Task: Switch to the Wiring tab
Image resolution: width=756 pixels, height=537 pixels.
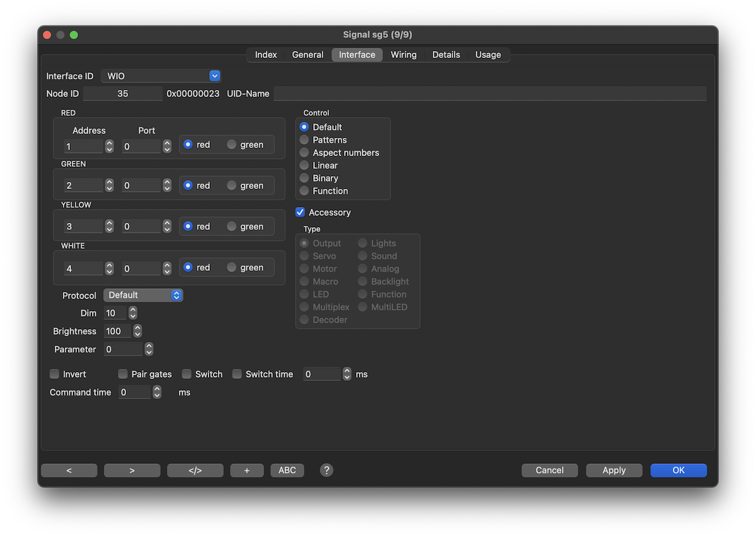Action: [403, 55]
